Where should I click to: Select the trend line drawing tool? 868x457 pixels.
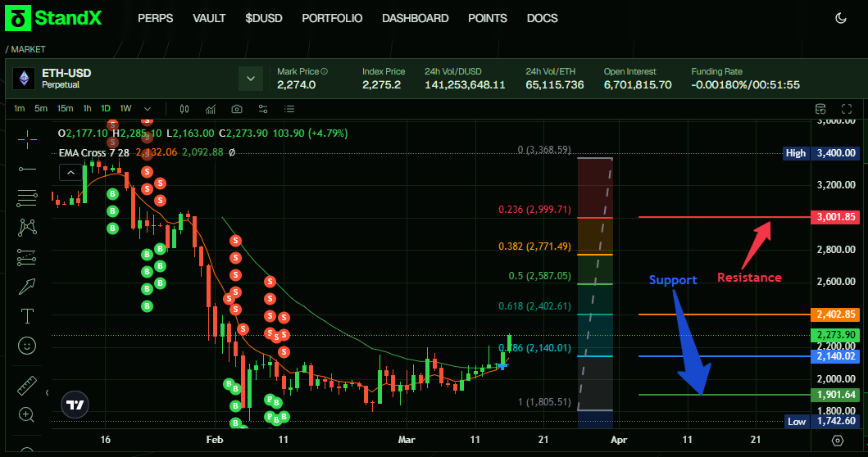(27, 169)
